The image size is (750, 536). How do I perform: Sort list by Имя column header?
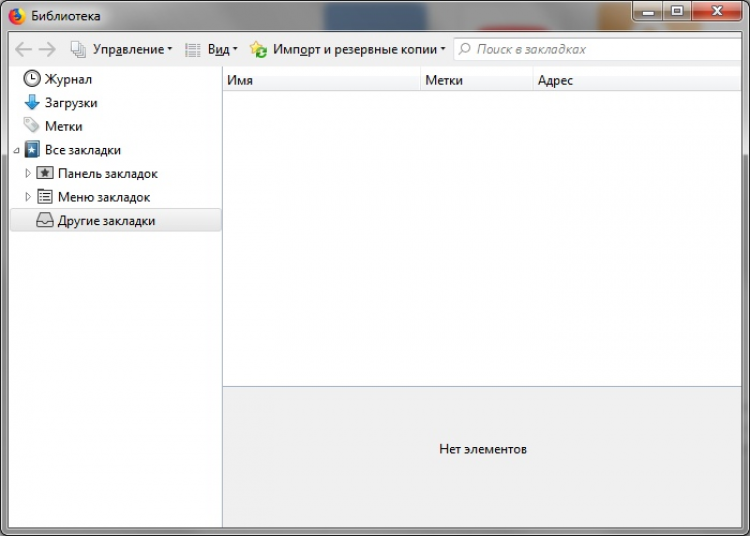tap(320, 80)
